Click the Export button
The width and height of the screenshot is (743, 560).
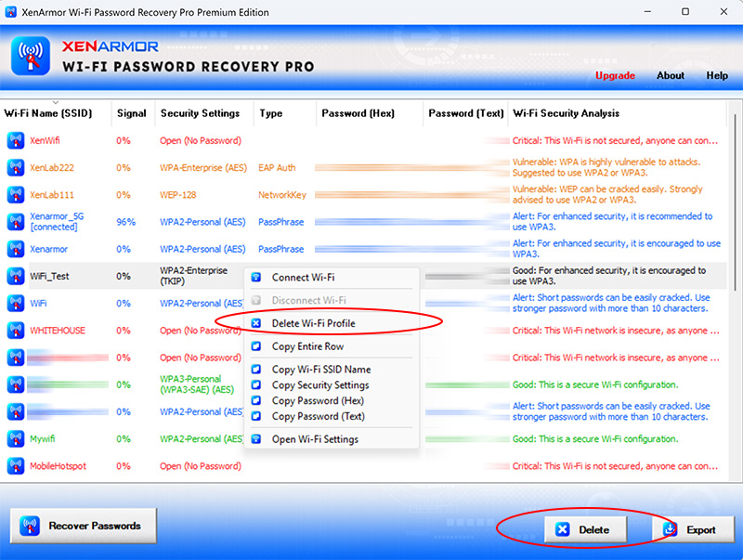pyautogui.click(x=690, y=529)
